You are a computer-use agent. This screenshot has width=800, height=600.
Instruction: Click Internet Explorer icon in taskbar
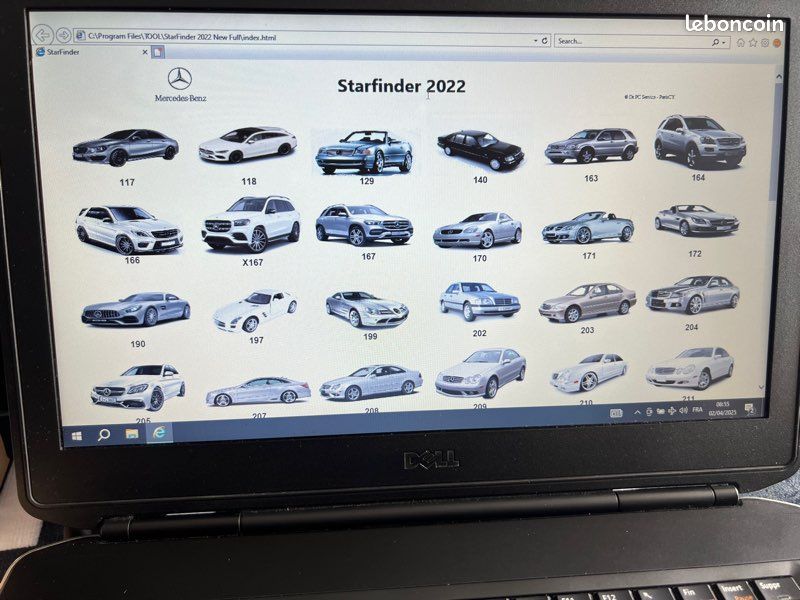coord(159,433)
